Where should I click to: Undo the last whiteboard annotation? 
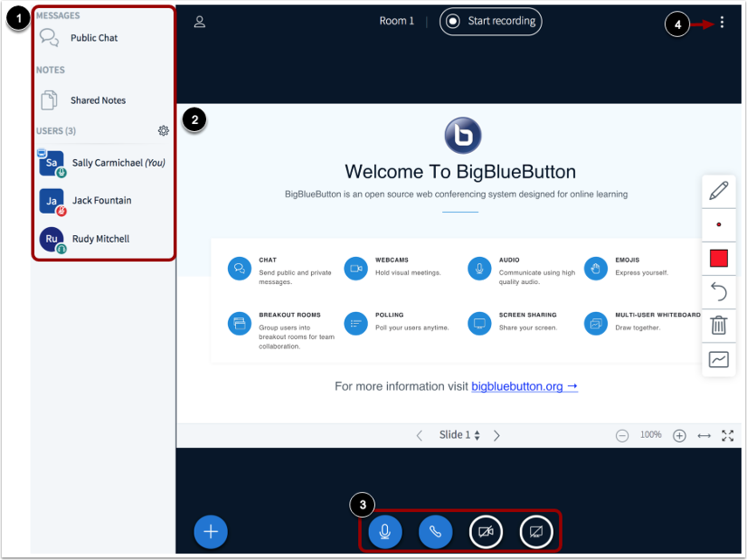[x=718, y=292]
